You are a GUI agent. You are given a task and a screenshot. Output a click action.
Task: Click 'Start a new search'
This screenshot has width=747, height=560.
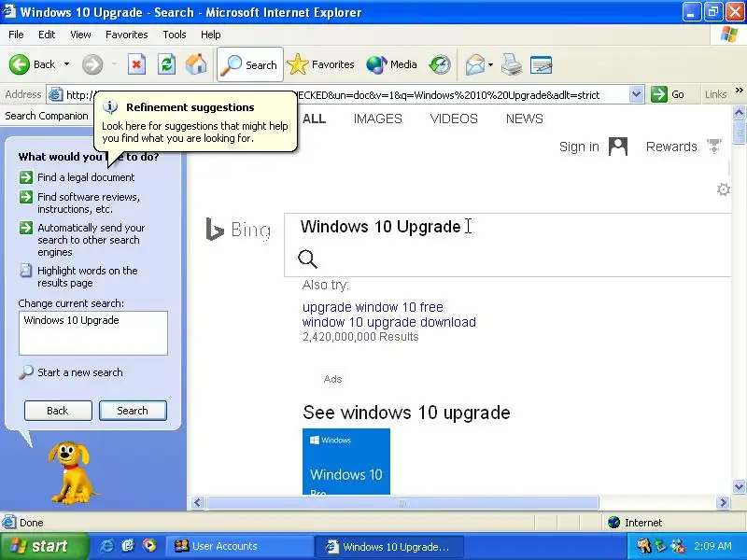80,372
